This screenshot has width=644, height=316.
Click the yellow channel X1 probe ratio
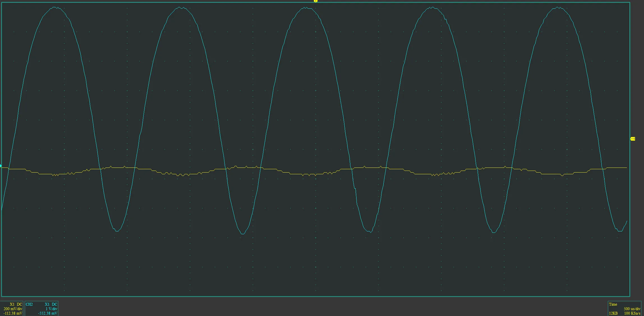[12, 304]
